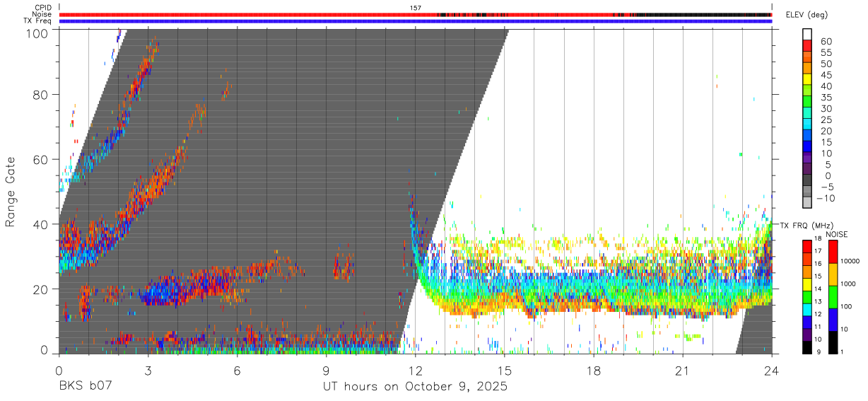Click the 24 tick label on the UT hours axis
The height and width of the screenshot is (401, 868).
point(772,370)
